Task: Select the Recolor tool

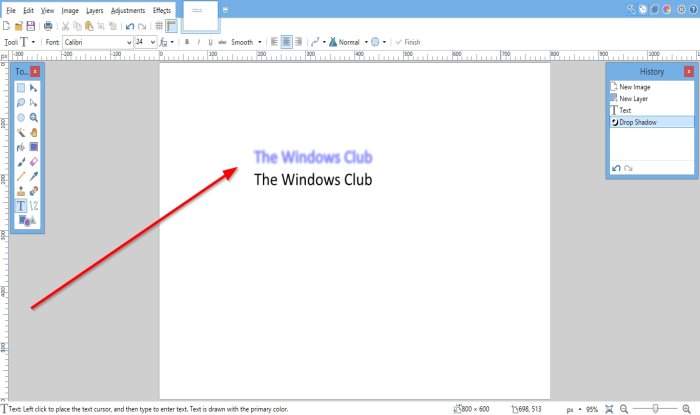Action: 33,191
